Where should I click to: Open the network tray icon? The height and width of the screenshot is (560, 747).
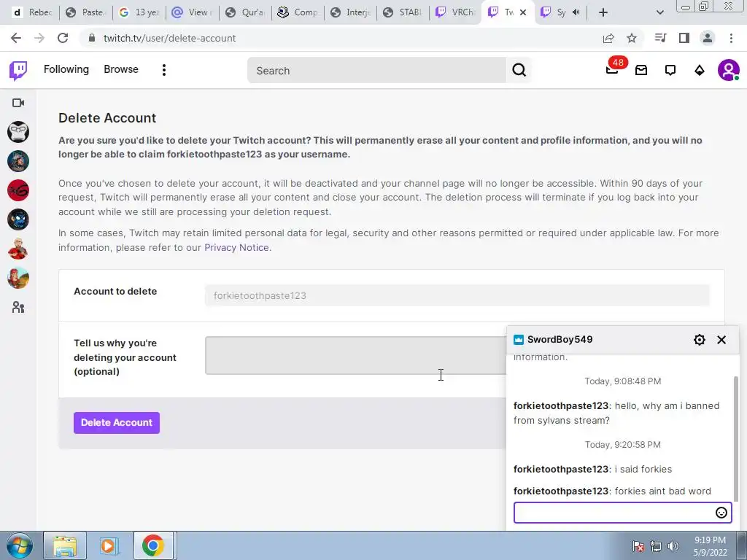(x=656, y=546)
